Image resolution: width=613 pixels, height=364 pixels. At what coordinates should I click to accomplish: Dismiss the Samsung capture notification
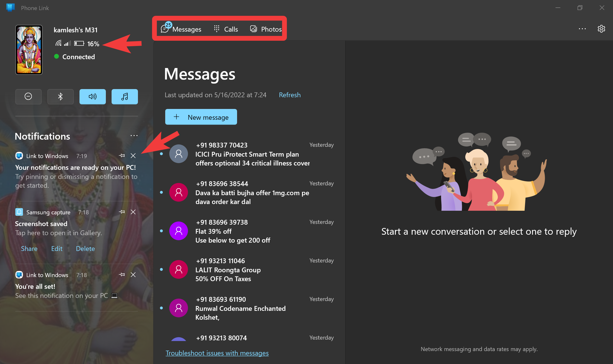(x=133, y=212)
